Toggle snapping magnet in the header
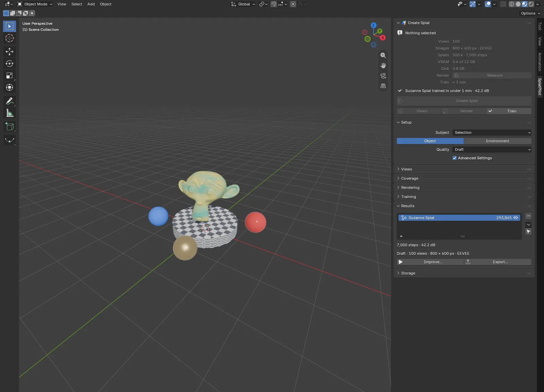The image size is (544, 392). coord(274,4)
